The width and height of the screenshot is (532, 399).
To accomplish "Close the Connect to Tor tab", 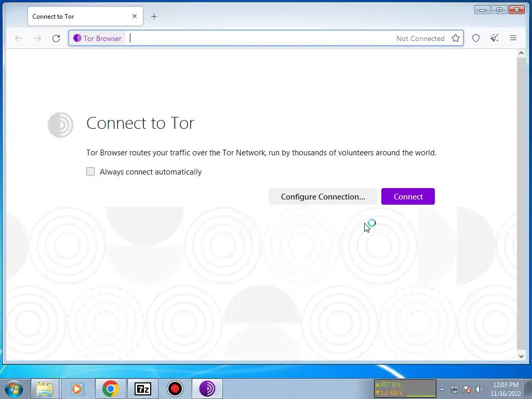I will click(135, 16).
